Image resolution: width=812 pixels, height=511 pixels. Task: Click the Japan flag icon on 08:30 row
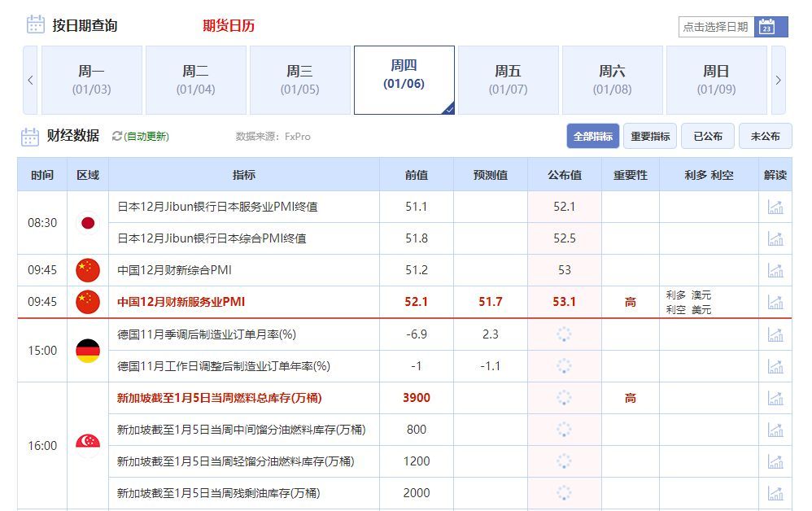click(87, 222)
